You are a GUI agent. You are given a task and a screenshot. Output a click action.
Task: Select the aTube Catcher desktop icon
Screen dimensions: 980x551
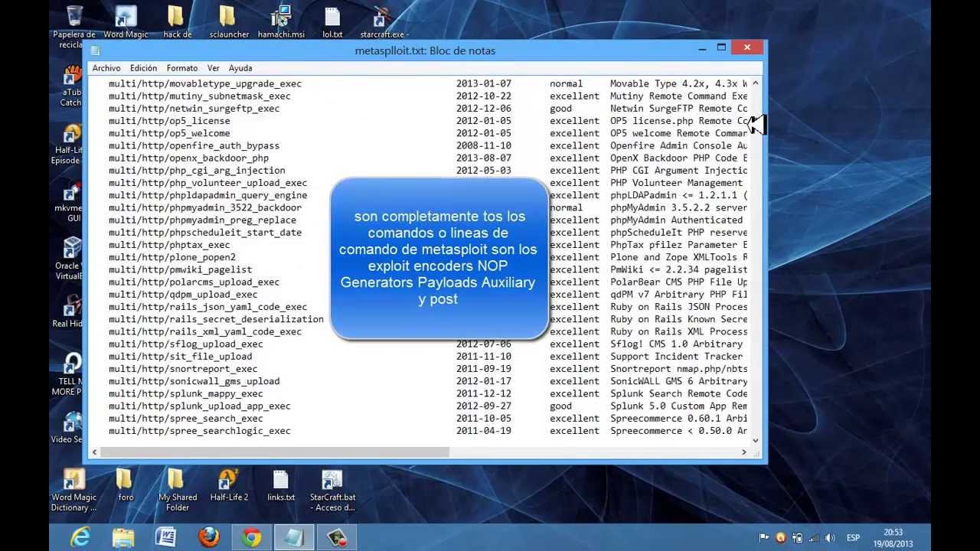[72, 86]
